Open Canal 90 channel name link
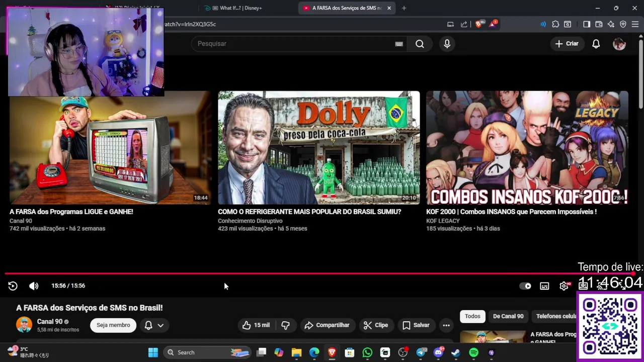Screen dimensions: 644x362 tap(50, 321)
